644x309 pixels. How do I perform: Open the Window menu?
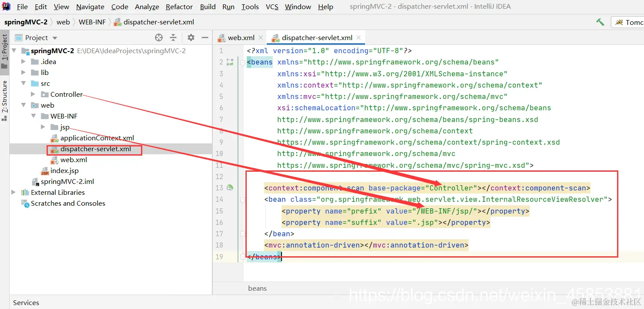pos(298,7)
